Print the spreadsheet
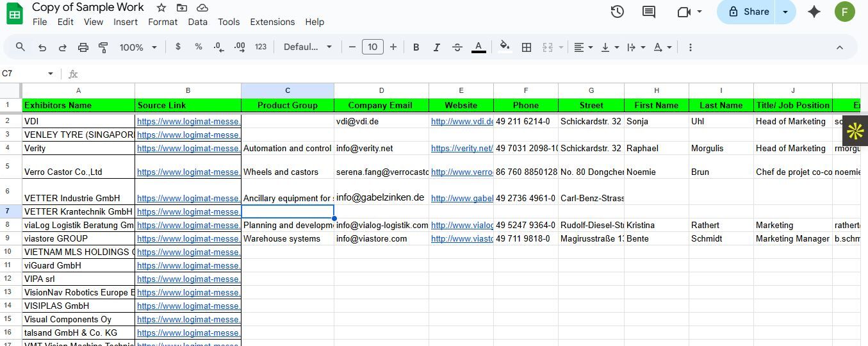This screenshot has height=346, width=868. 83,47
